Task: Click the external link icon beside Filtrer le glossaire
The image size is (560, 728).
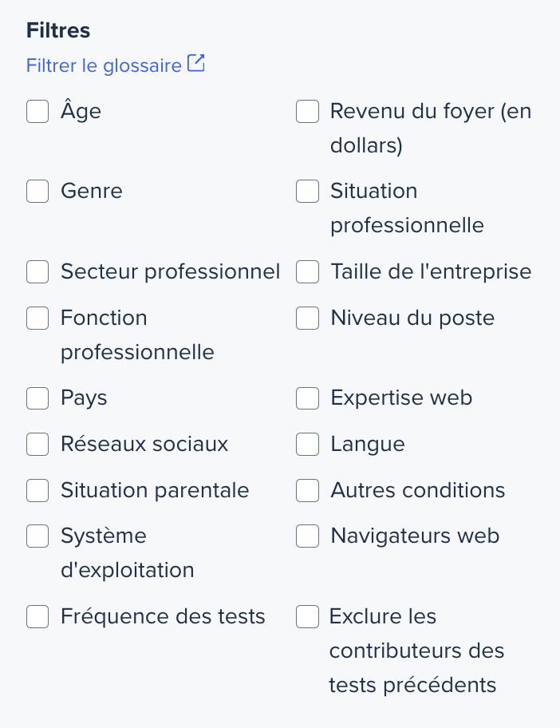Action: [195, 63]
